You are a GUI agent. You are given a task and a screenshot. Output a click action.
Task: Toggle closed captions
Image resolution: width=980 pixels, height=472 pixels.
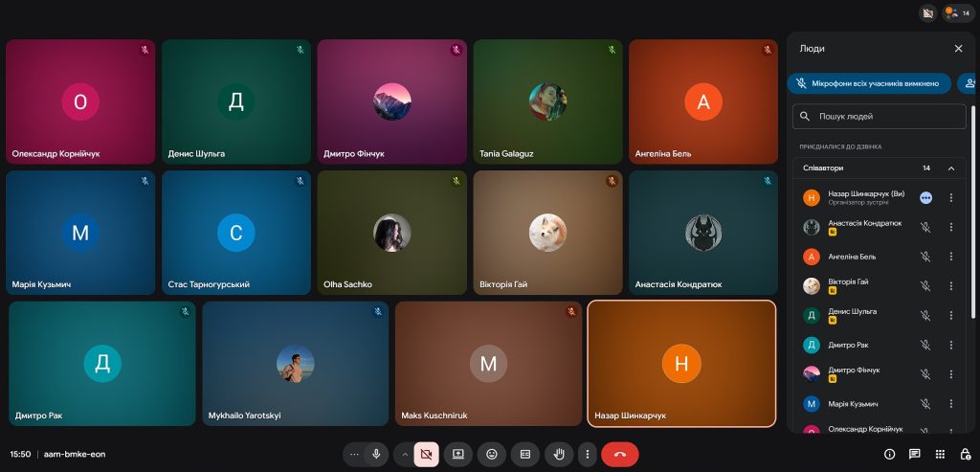point(525,454)
